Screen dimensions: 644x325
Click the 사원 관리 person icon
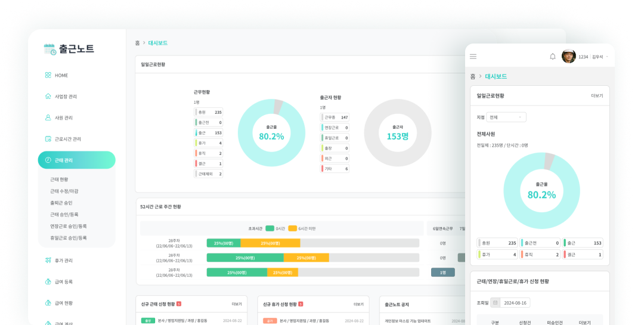48,117
